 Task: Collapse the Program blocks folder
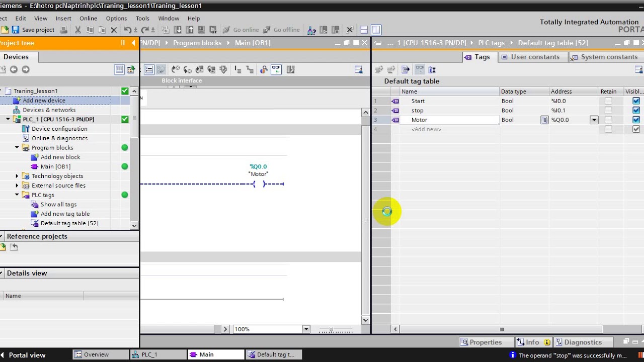(17, 148)
